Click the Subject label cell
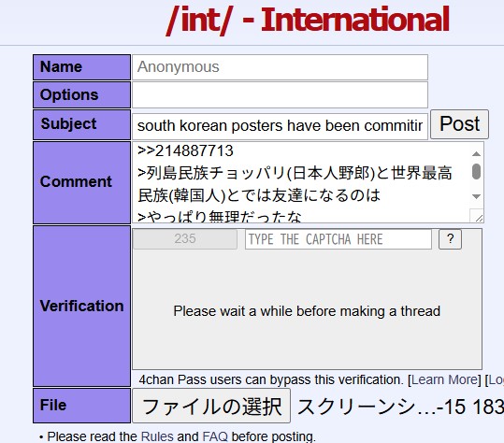Image resolution: width=504 pixels, height=443 pixels. pyautogui.click(x=81, y=124)
